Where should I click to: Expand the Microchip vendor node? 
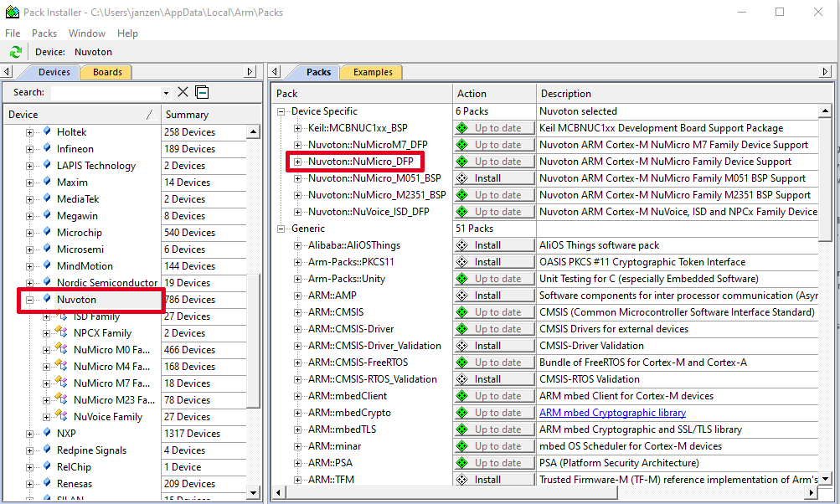coord(30,233)
